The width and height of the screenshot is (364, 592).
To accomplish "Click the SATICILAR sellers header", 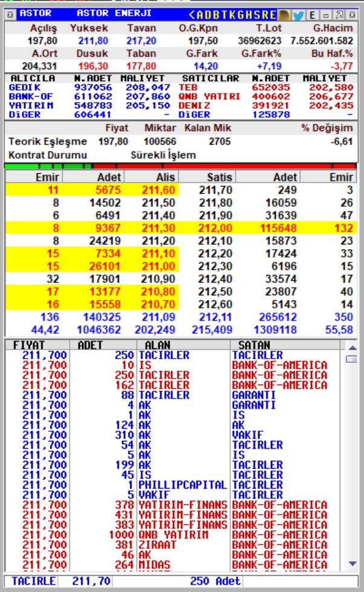I will click(x=210, y=78).
